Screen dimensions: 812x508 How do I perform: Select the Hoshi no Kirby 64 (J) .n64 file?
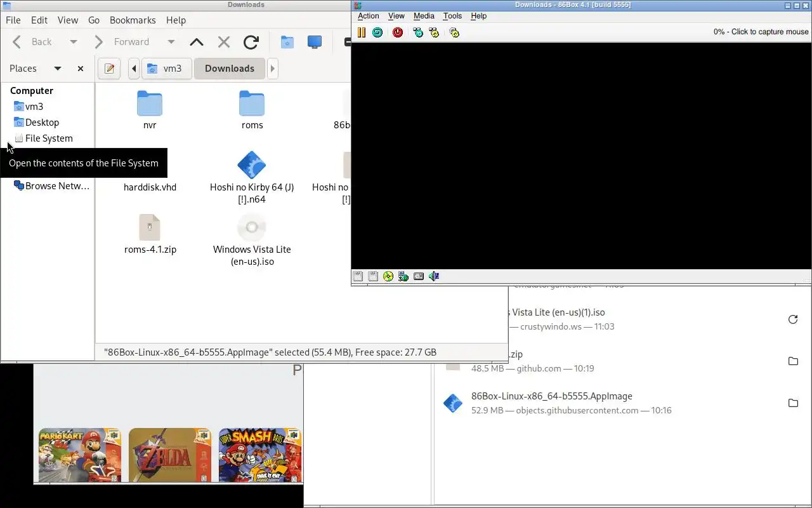252,178
